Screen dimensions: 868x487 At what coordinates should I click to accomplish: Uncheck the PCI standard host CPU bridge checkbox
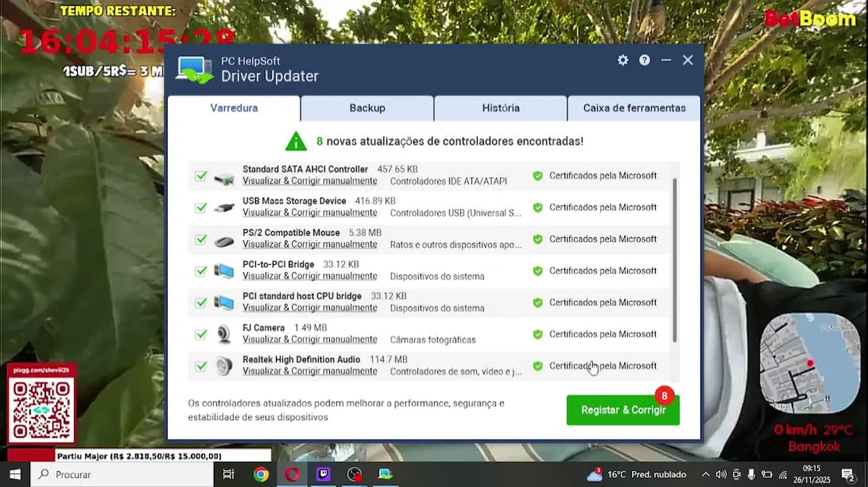[x=201, y=303]
